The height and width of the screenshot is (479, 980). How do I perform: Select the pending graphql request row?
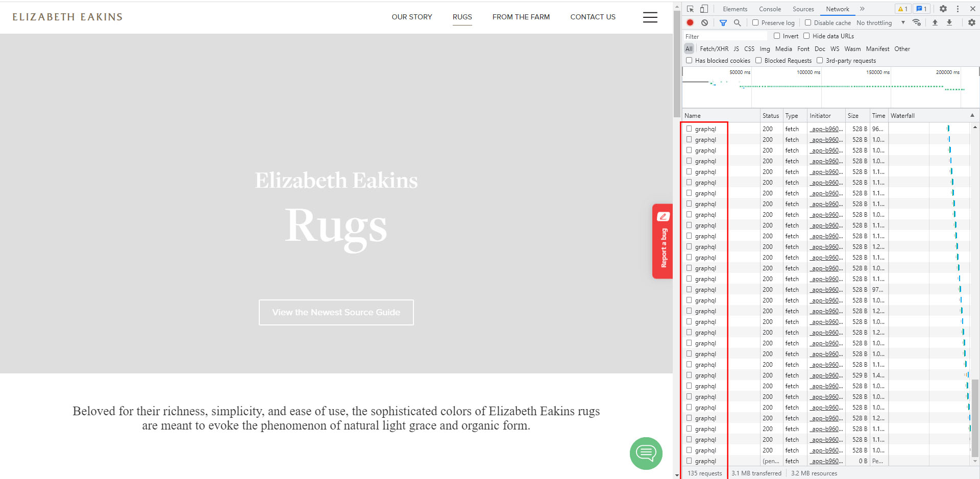825,461
